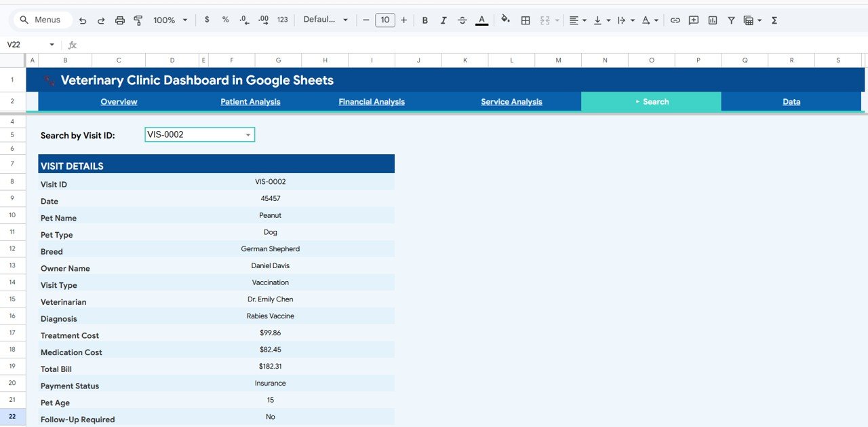Decrease decimal places
This screenshot has height=427, width=868.
click(244, 20)
